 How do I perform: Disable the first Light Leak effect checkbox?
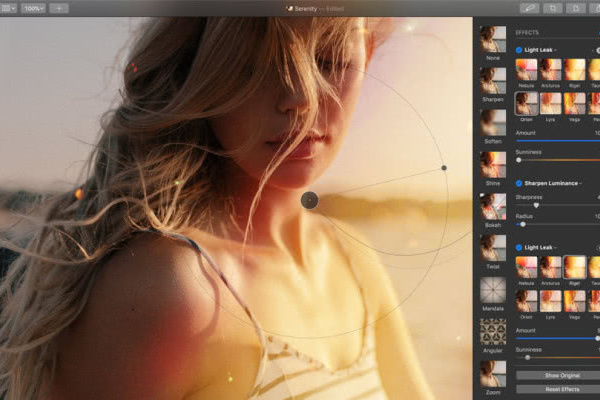519,50
